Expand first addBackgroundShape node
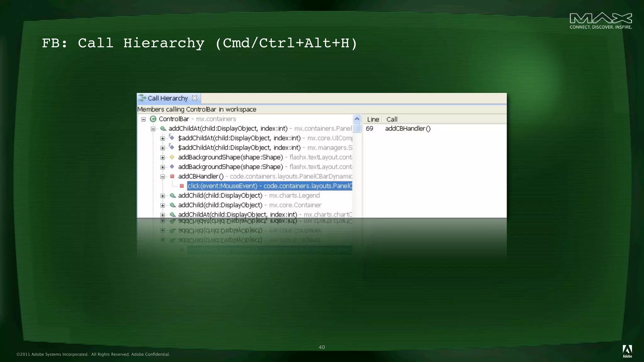The image size is (644, 362). pos(163,158)
